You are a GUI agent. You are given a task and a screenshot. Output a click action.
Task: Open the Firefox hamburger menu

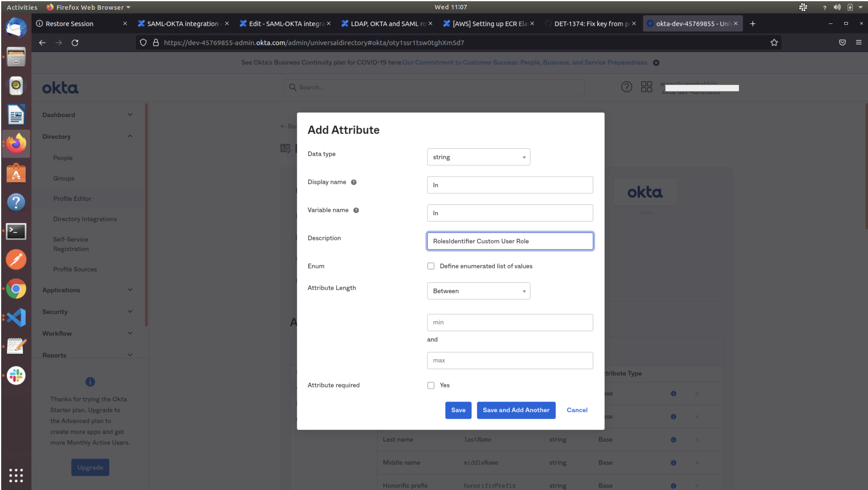pyautogui.click(x=859, y=43)
